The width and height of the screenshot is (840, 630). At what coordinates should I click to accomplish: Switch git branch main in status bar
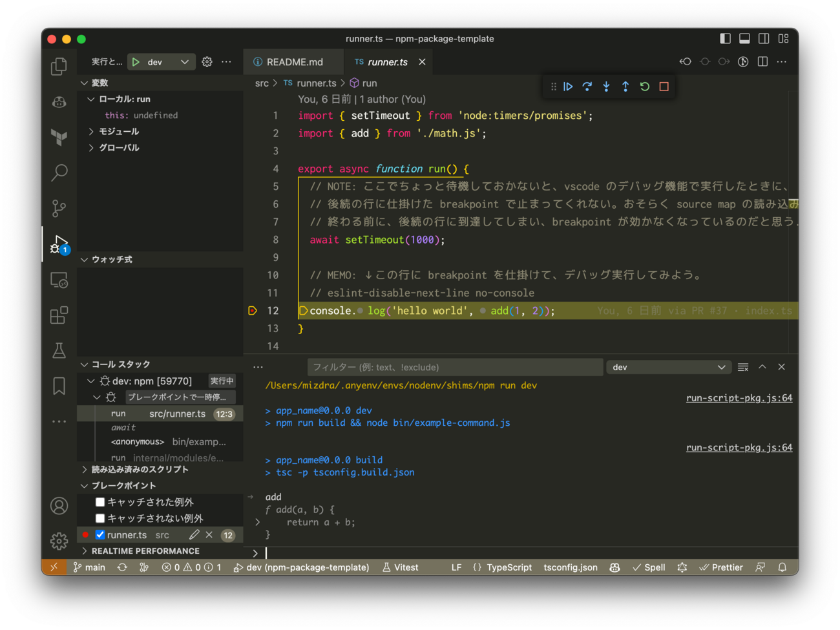(89, 567)
